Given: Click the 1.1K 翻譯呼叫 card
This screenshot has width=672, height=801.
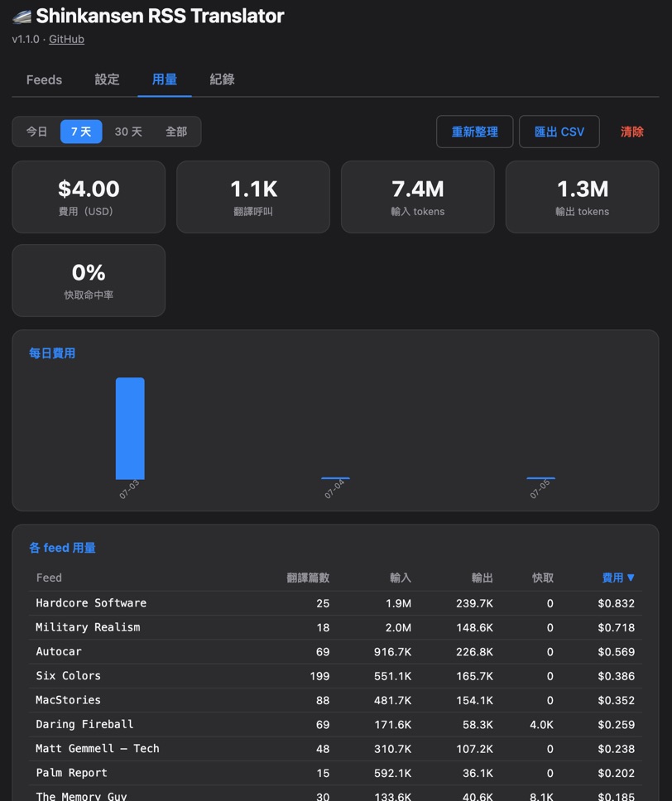Looking at the screenshot, I should point(253,197).
